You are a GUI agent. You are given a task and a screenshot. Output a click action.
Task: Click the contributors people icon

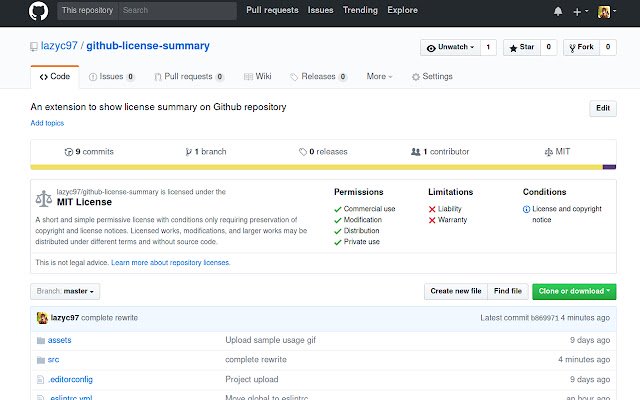416,152
